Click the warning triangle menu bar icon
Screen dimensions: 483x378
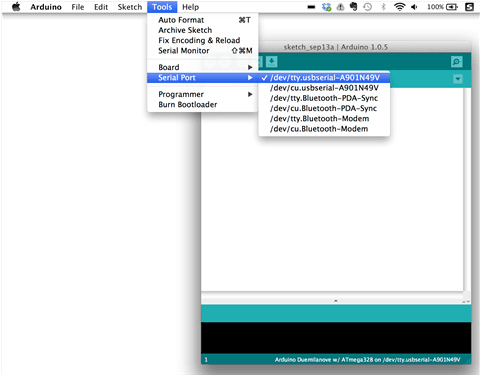(340, 7)
